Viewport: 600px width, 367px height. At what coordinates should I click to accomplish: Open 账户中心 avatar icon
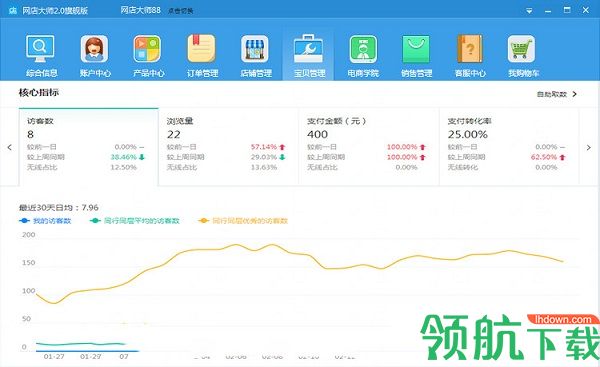[95, 49]
